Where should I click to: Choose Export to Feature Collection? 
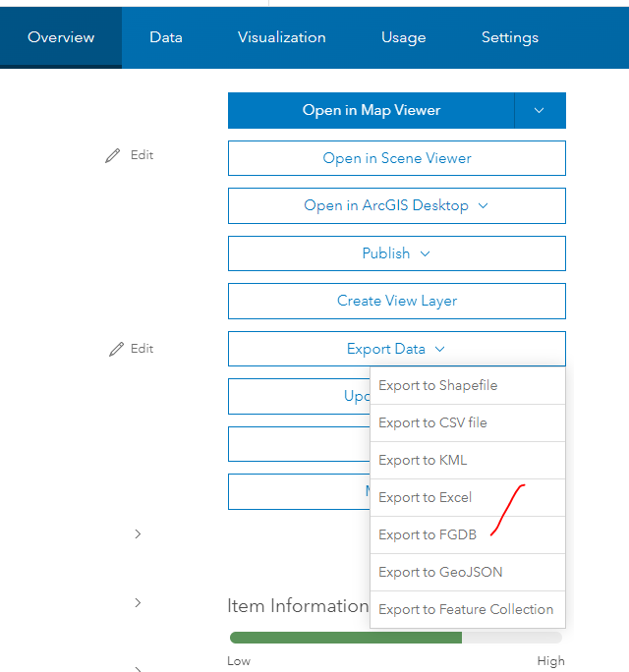click(466, 609)
